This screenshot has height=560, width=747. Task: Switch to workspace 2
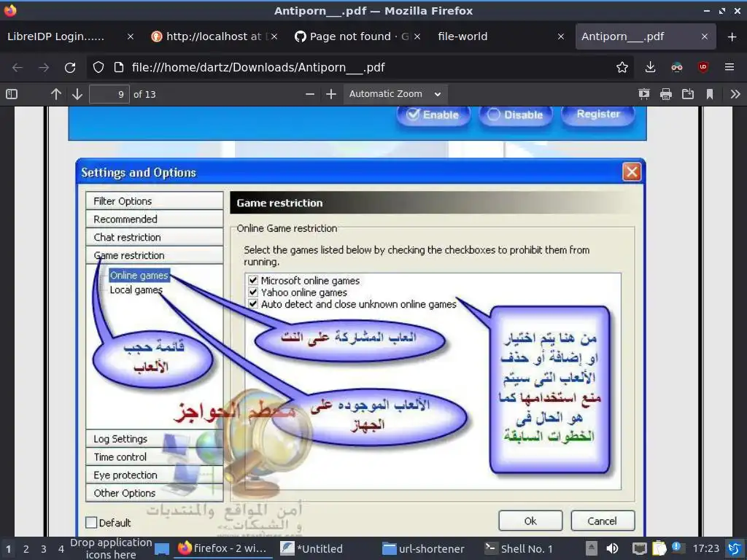pos(26,549)
